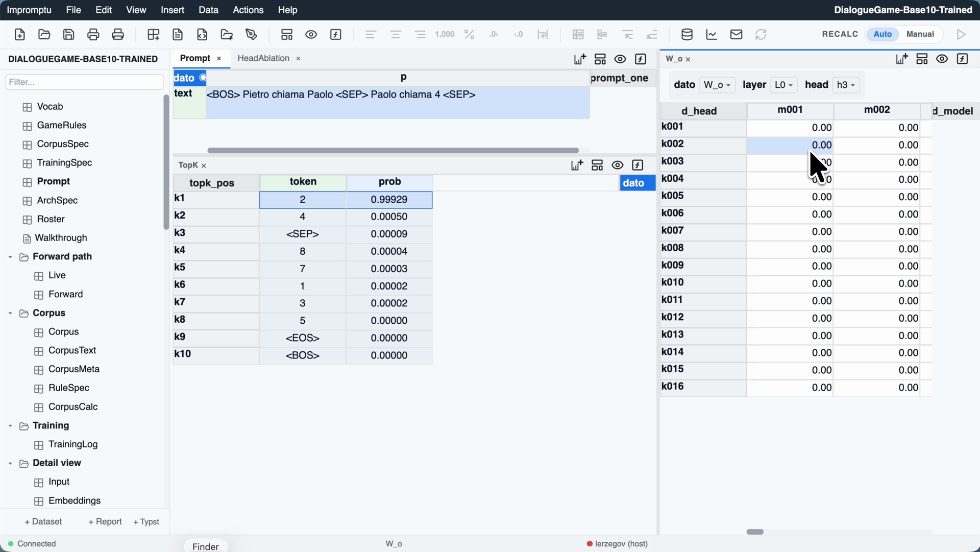
Task: Click the W_o panel horizontal scrollbar thumb
Action: (755, 532)
